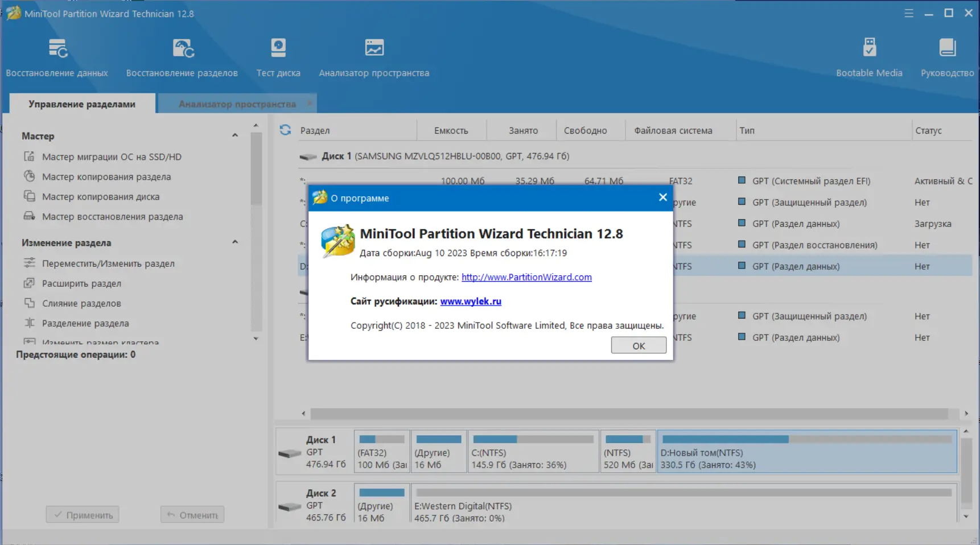Open the Восстановление разделов tool
The height and width of the screenshot is (545, 980).
click(182, 57)
